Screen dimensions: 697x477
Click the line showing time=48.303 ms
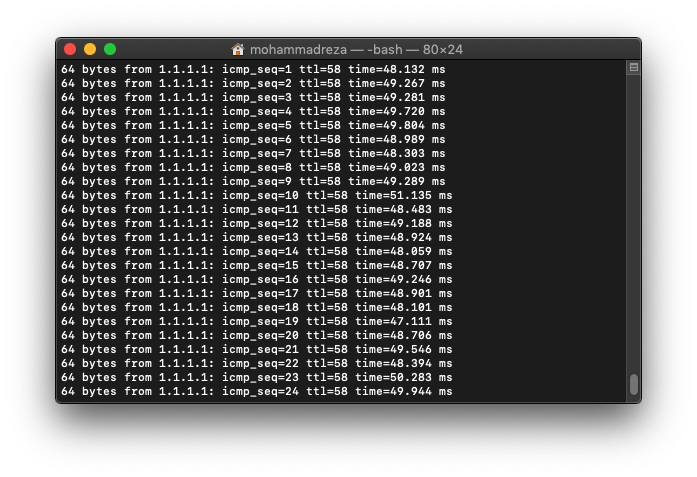click(x=253, y=153)
